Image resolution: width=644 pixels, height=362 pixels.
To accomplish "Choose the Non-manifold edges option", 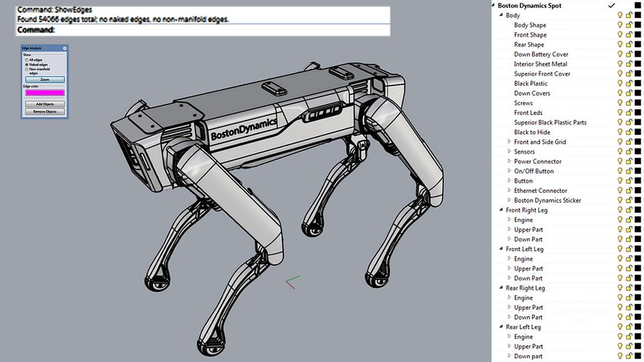I will tap(27, 69).
